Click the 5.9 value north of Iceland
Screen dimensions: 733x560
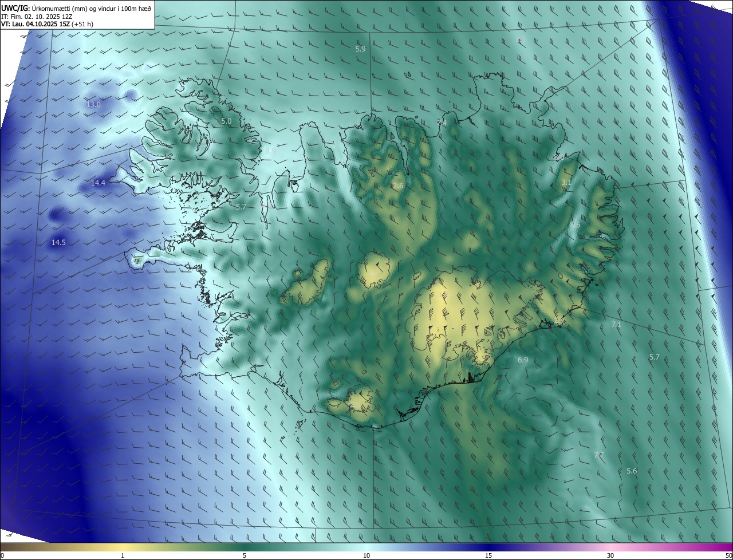(360, 49)
